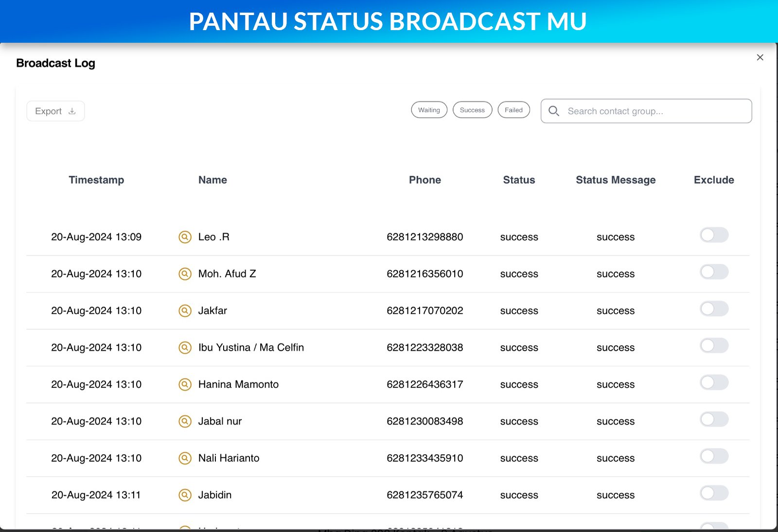Open the lookup icon for Jabal nur

click(185, 421)
